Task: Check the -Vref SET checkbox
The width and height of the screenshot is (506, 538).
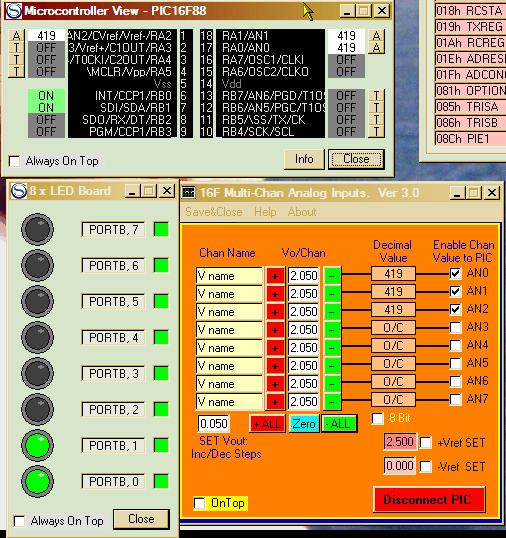Action: (426, 466)
